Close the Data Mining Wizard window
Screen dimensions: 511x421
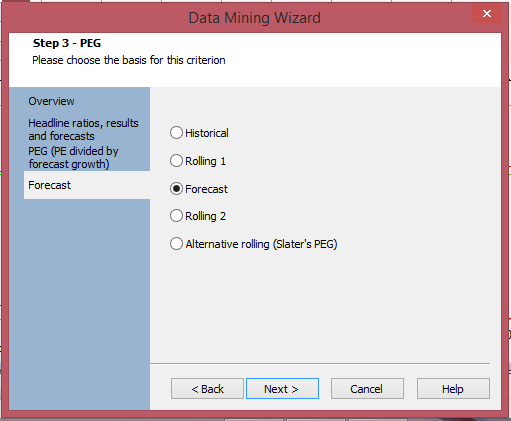487,14
